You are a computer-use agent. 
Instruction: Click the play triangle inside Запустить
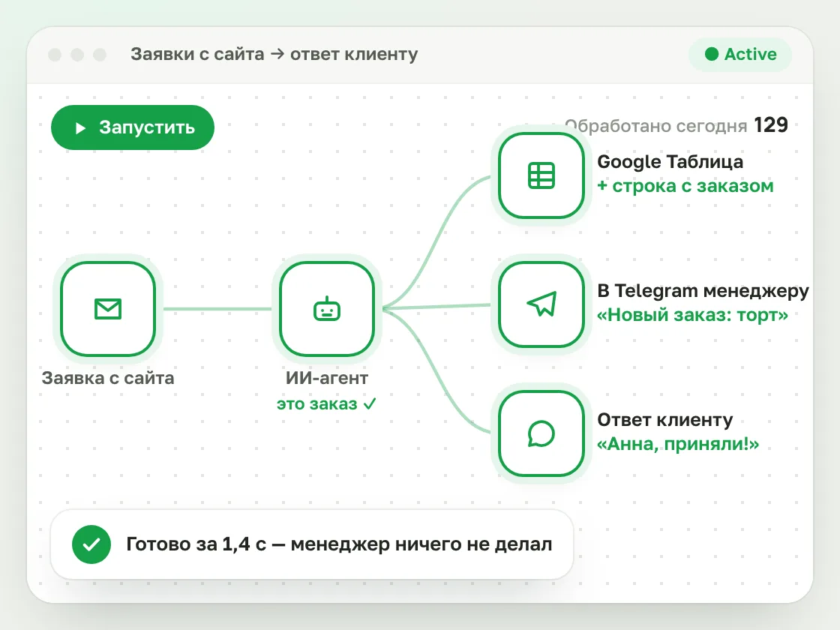[80, 128]
